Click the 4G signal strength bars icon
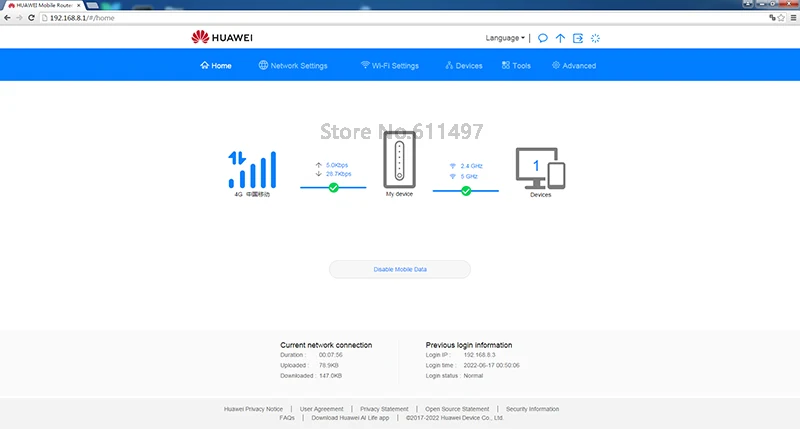The image size is (800, 429). tap(252, 170)
